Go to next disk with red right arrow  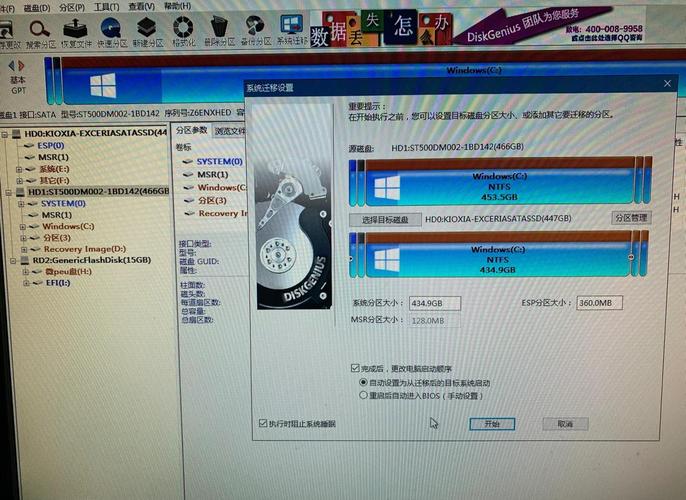(x=21, y=66)
